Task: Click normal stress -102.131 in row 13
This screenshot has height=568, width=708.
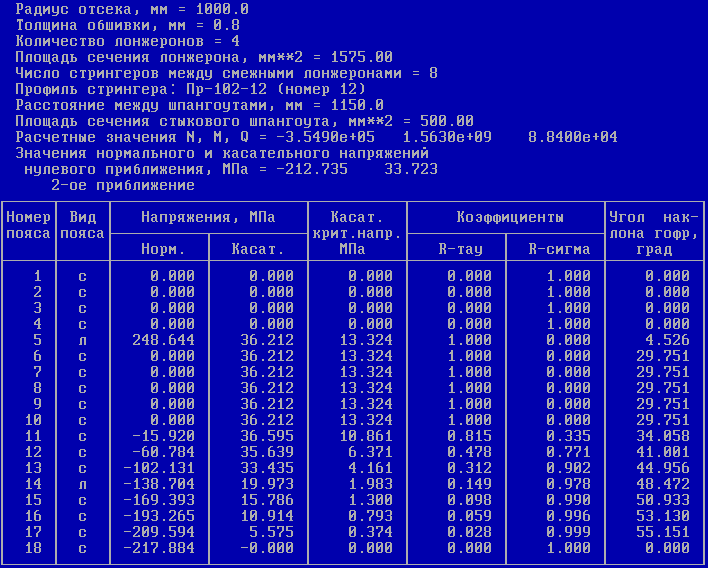Action: pos(159,468)
